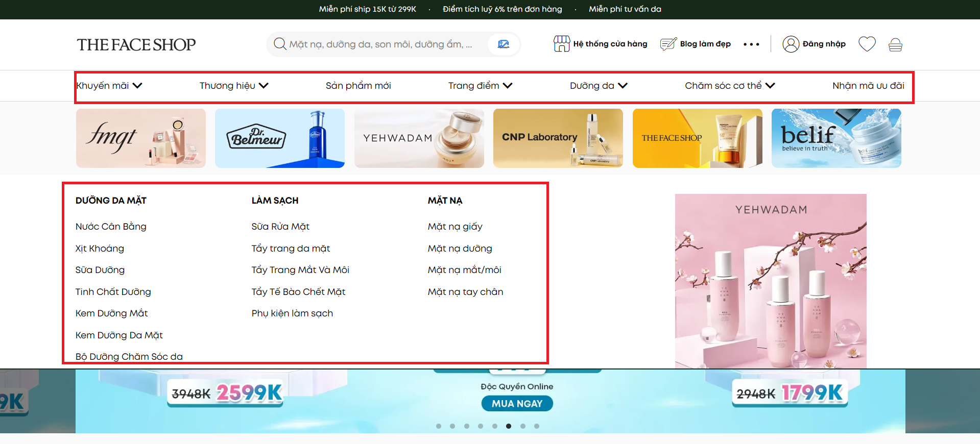This screenshot has height=444, width=980.
Task: Open the CNP Laboratory brand thumbnail
Action: pyautogui.click(x=558, y=138)
